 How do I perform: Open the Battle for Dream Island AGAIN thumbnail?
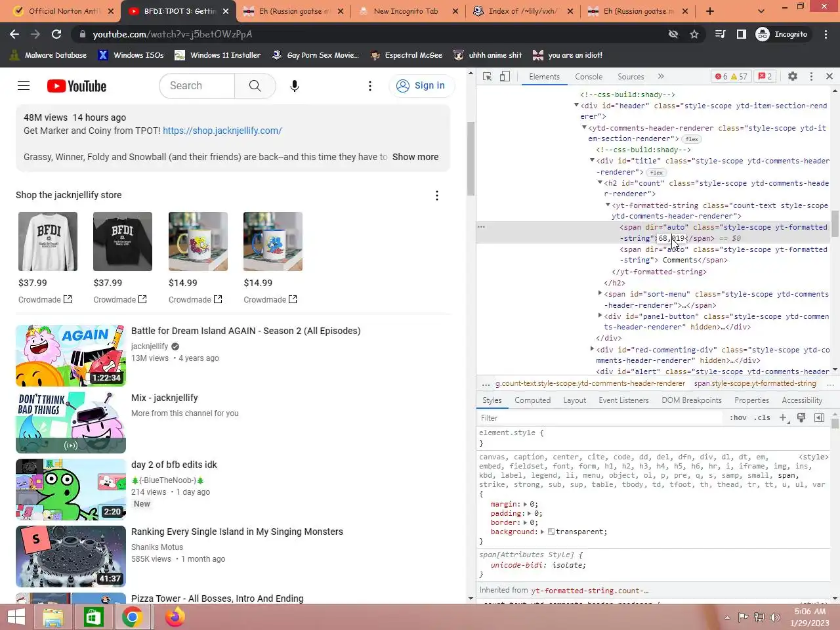point(71,356)
